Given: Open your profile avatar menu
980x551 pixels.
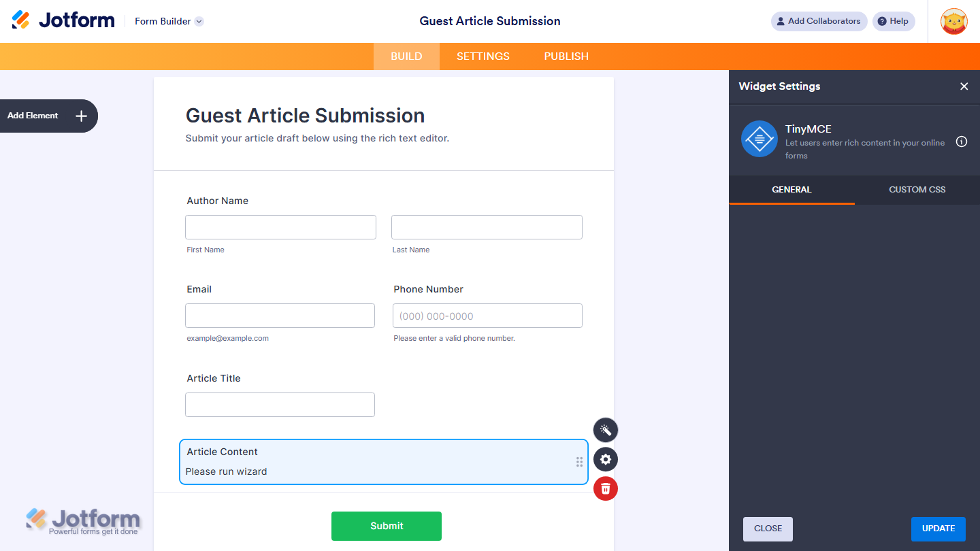Looking at the screenshot, I should click(x=953, y=21).
